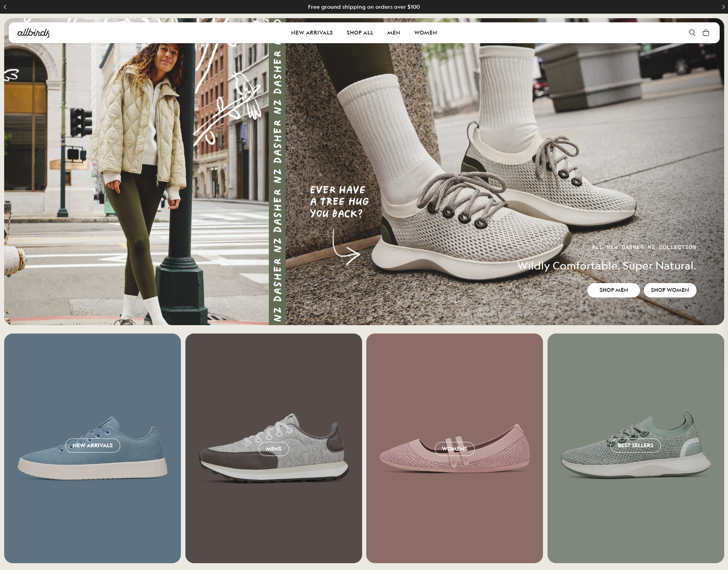Click 'Wildly Comfortable. Super Natural.' headline
Screen dimensions: 728x570
pos(607,266)
